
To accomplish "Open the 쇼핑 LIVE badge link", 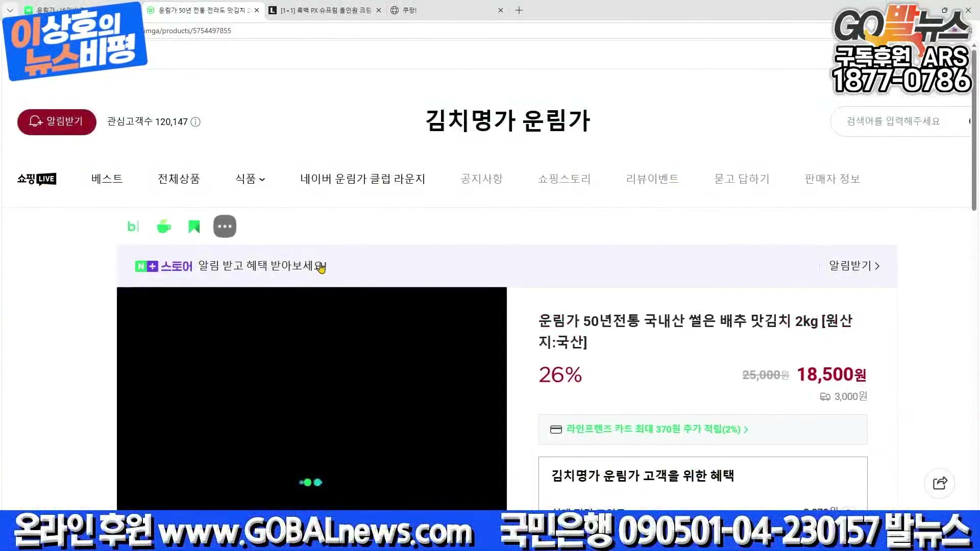I will (x=37, y=179).
